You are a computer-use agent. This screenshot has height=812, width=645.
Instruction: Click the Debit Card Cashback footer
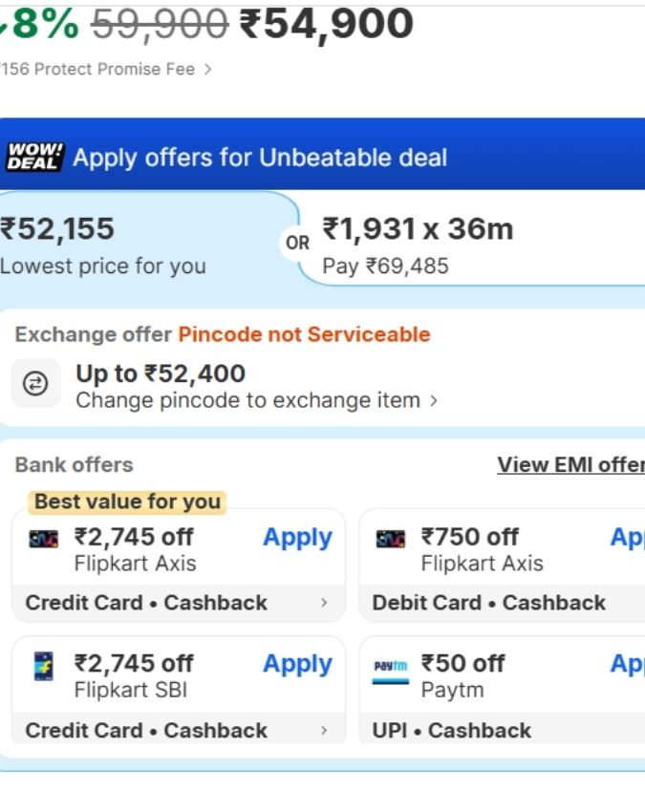point(489,603)
